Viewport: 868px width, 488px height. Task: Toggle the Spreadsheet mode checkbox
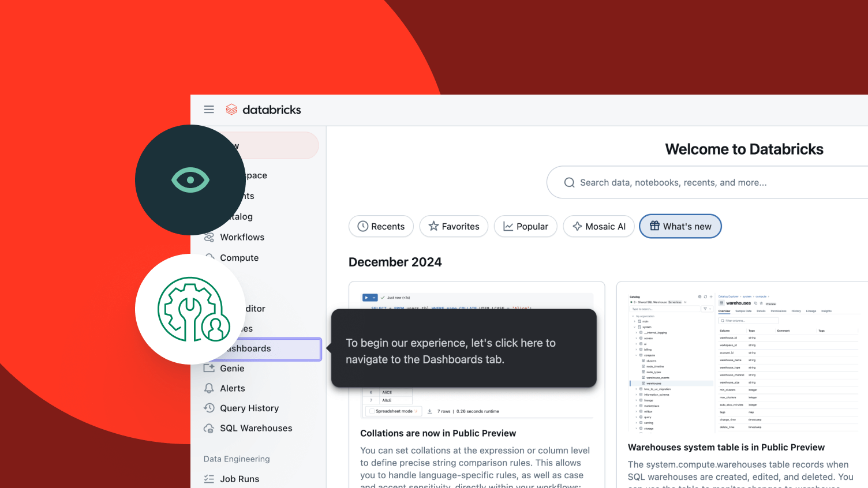(372, 411)
